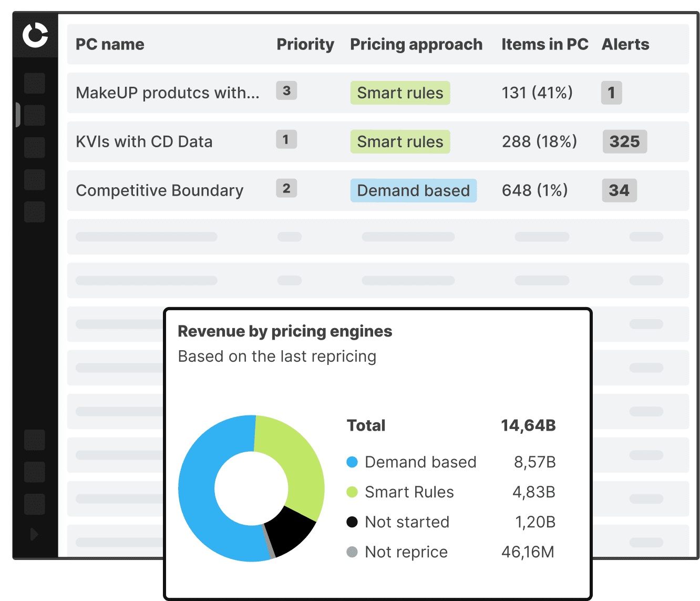Click the app logo icon
Image resolution: width=700 pixels, height=601 pixels.
tap(34, 36)
